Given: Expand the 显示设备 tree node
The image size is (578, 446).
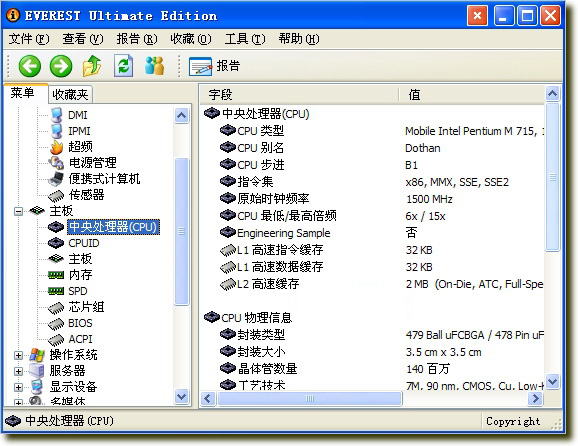Looking at the screenshot, I should 18,387.
